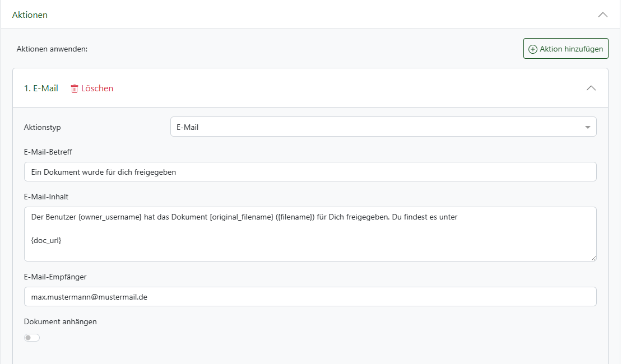The width and height of the screenshot is (622, 364).
Task: Click the Aktionen anwenden label text
Action: point(52,49)
